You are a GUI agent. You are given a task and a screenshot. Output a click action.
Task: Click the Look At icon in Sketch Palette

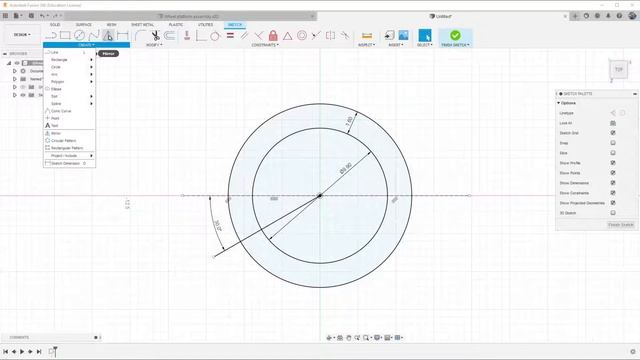click(x=613, y=123)
